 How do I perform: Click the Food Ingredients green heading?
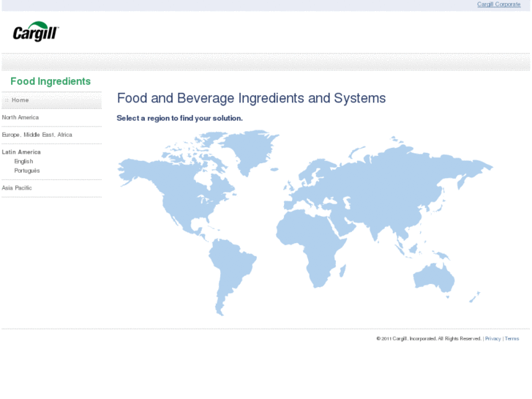[x=50, y=81]
